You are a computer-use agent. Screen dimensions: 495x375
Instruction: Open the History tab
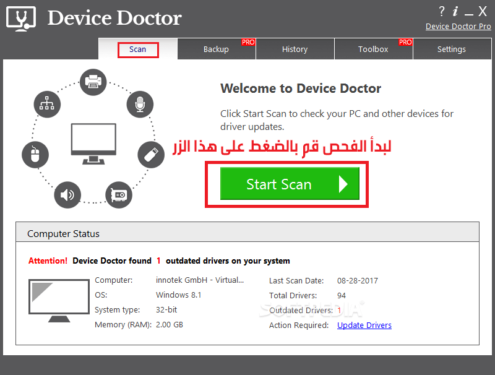coord(295,49)
